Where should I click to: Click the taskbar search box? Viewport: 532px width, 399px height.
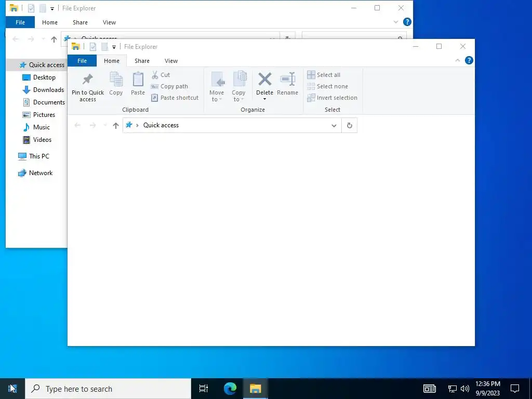click(108, 389)
